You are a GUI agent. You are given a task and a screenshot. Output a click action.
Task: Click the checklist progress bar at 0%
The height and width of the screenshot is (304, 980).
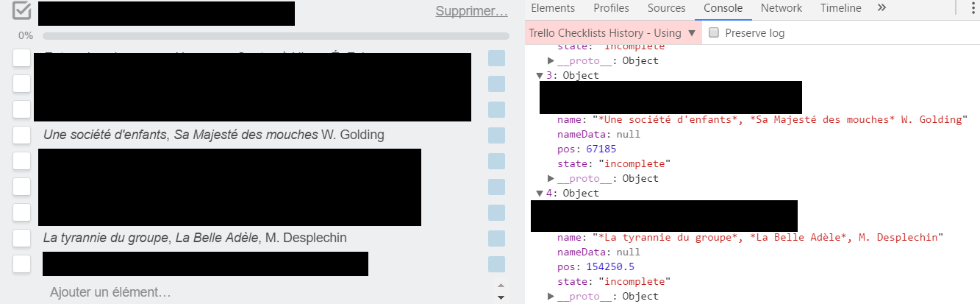coord(276,35)
